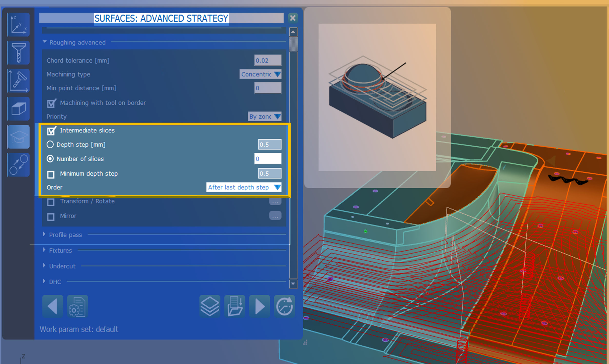Select the Depth step radio button
The height and width of the screenshot is (364, 609).
(x=50, y=144)
